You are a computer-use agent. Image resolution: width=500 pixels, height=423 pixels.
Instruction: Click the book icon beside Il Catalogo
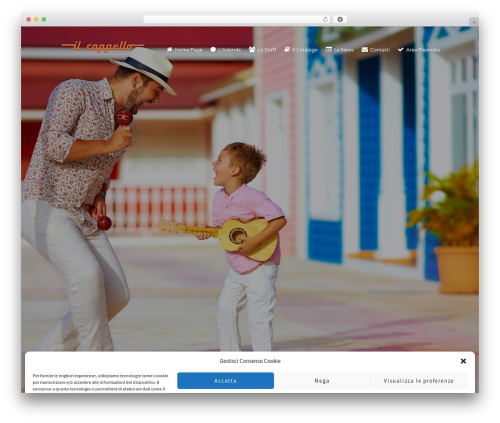click(287, 50)
